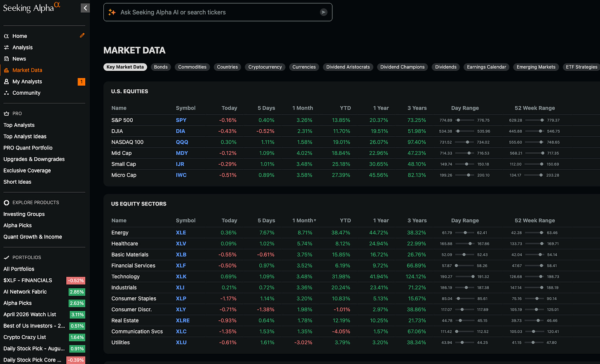Click the pencil edit icon beside Home
This screenshot has height=364, width=600.
click(82, 35)
